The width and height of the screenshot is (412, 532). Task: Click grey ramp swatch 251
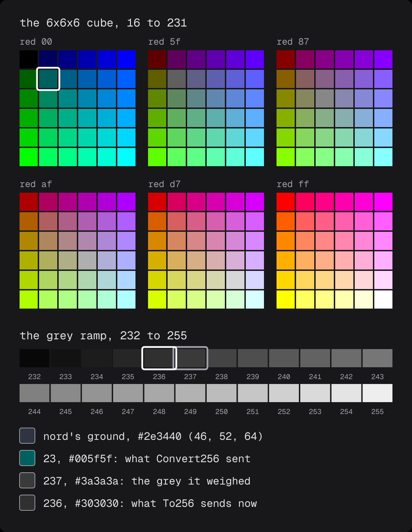click(253, 393)
